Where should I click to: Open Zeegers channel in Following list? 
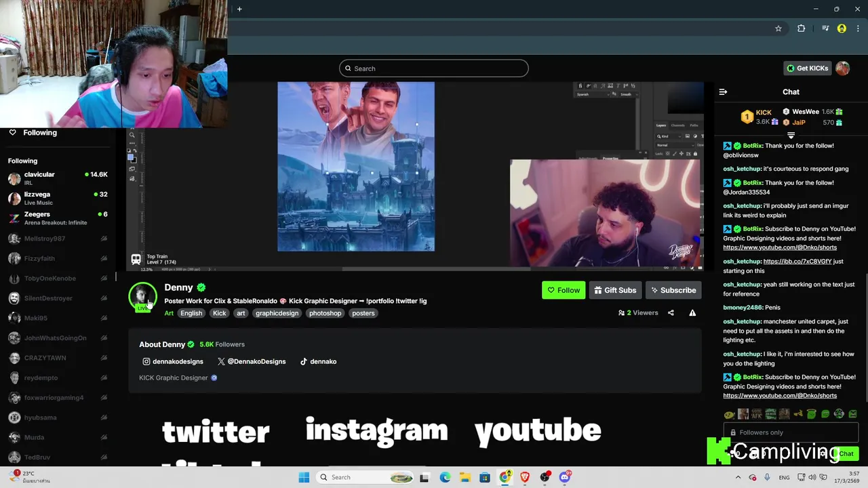click(58, 218)
